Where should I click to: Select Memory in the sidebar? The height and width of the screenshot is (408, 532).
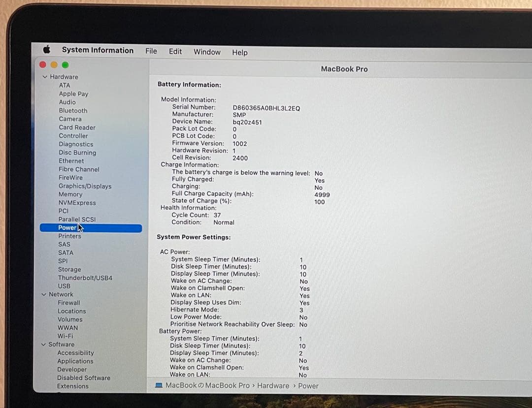click(x=70, y=194)
